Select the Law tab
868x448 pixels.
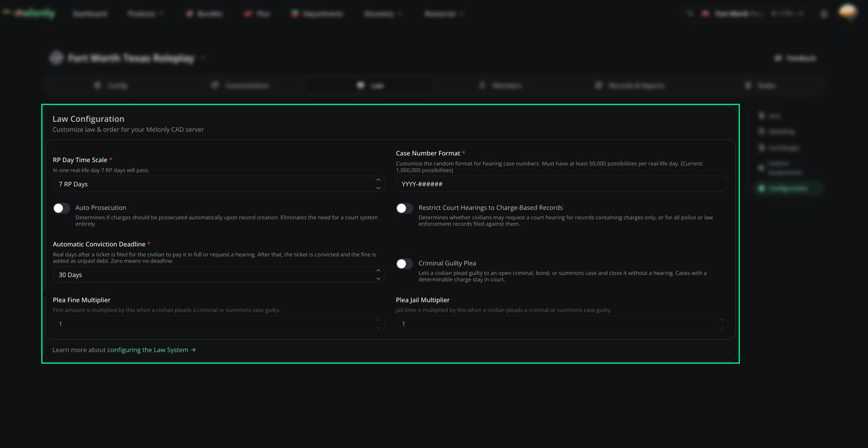(x=370, y=86)
